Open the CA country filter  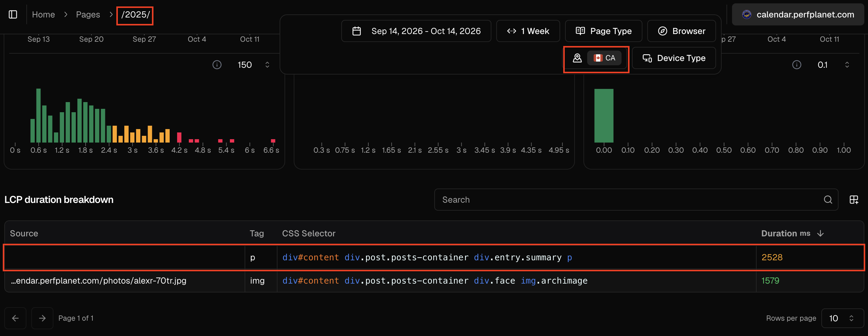coord(596,58)
